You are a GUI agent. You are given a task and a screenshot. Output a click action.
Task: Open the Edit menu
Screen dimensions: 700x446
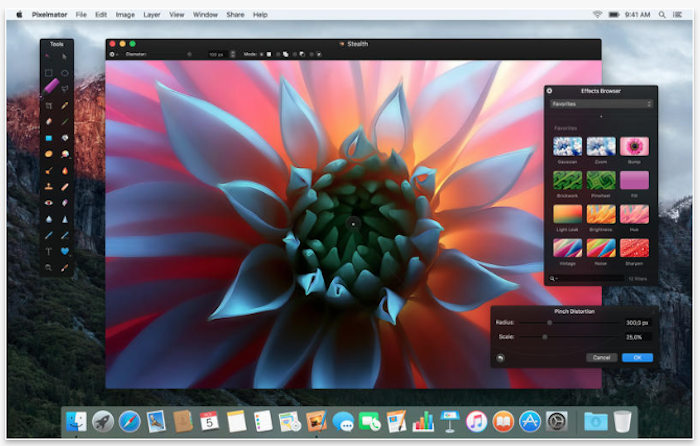(x=101, y=15)
